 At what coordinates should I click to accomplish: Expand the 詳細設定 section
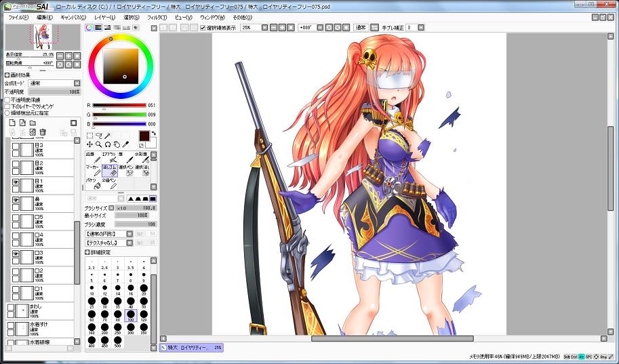point(88,252)
